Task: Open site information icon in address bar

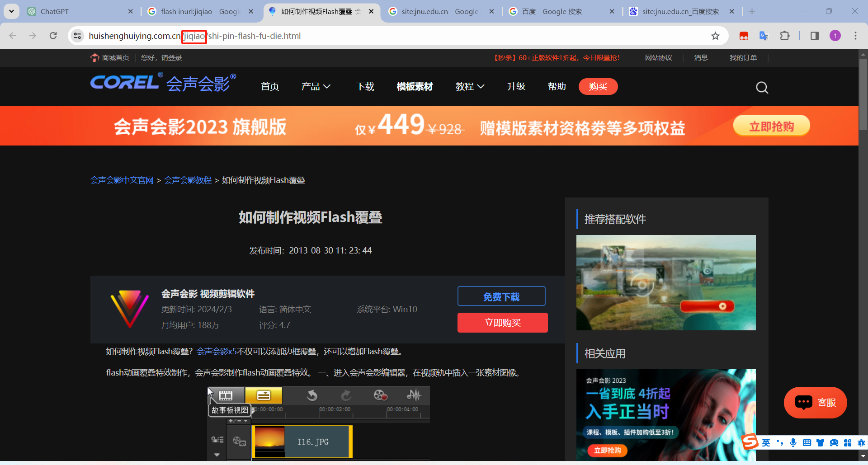Action: pos(77,36)
